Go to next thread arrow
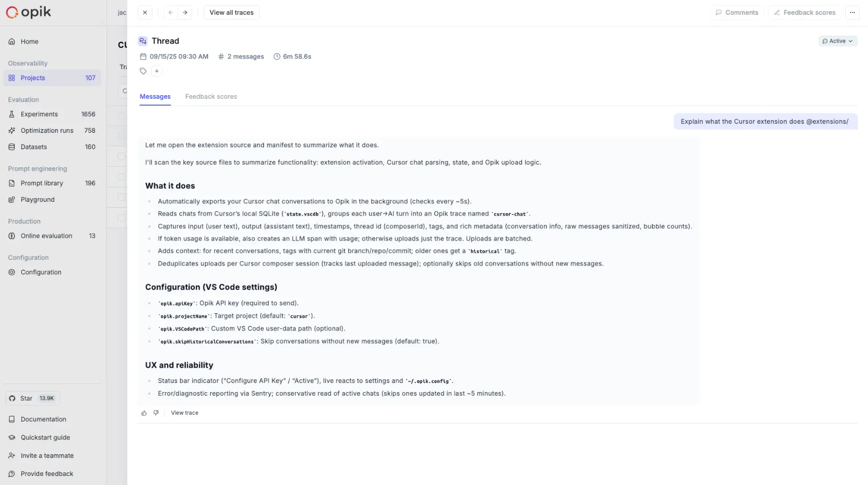868x485 pixels. tap(185, 13)
